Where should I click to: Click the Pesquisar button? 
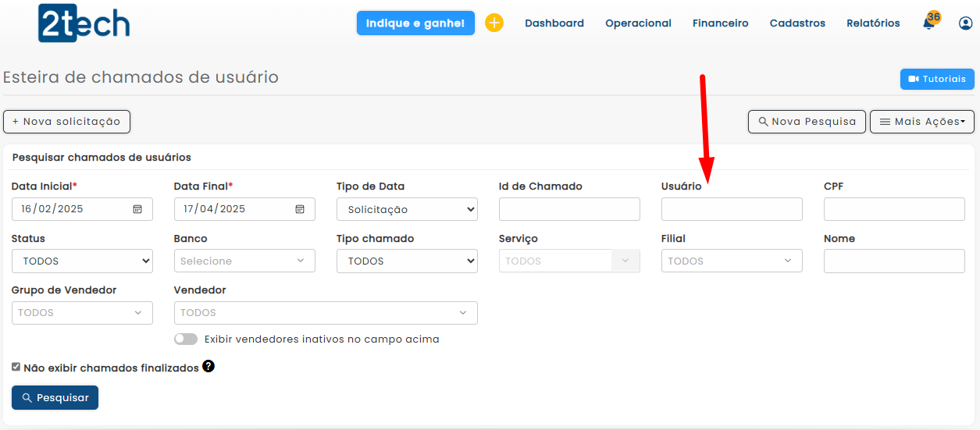tap(55, 397)
